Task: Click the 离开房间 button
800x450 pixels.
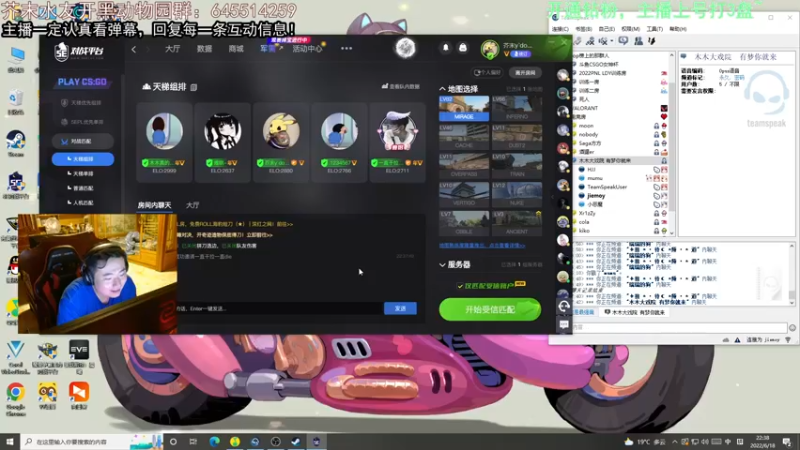Action: [525, 72]
